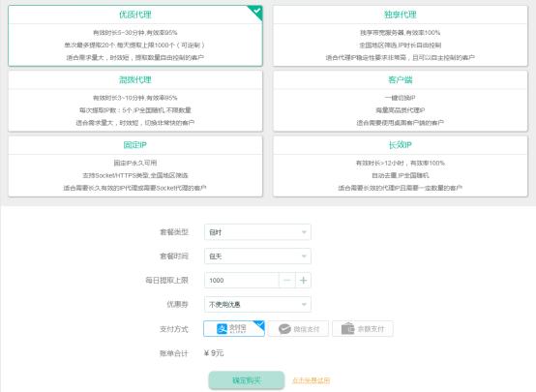Click the green checkmark on 优质代理 card
536x392 pixels.
point(256,11)
